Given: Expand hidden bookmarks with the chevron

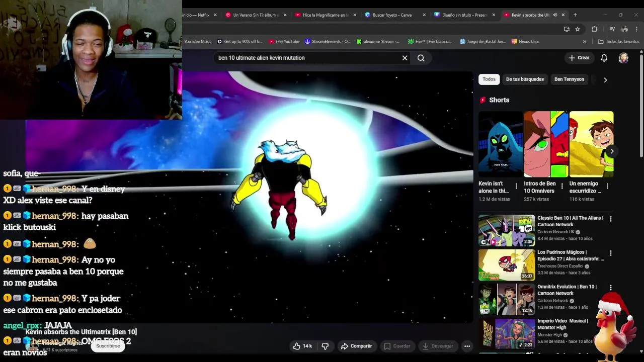Looking at the screenshot, I should click(x=584, y=42).
